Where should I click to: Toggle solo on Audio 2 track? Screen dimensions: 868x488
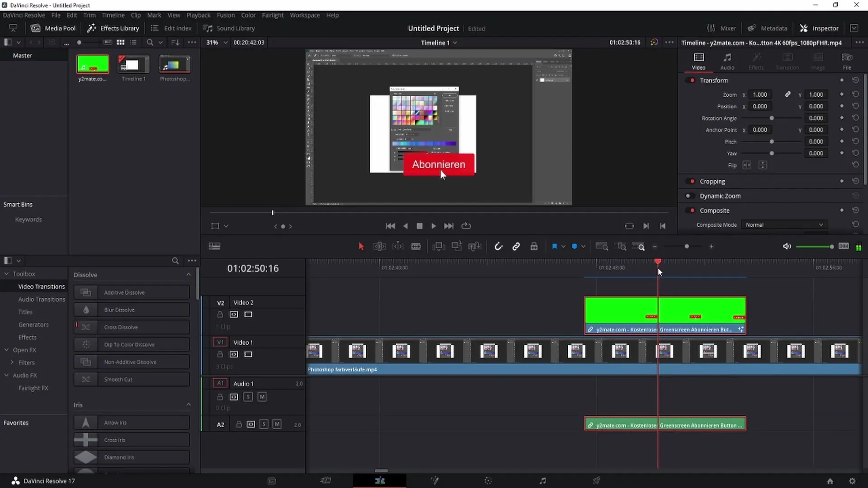click(x=264, y=424)
